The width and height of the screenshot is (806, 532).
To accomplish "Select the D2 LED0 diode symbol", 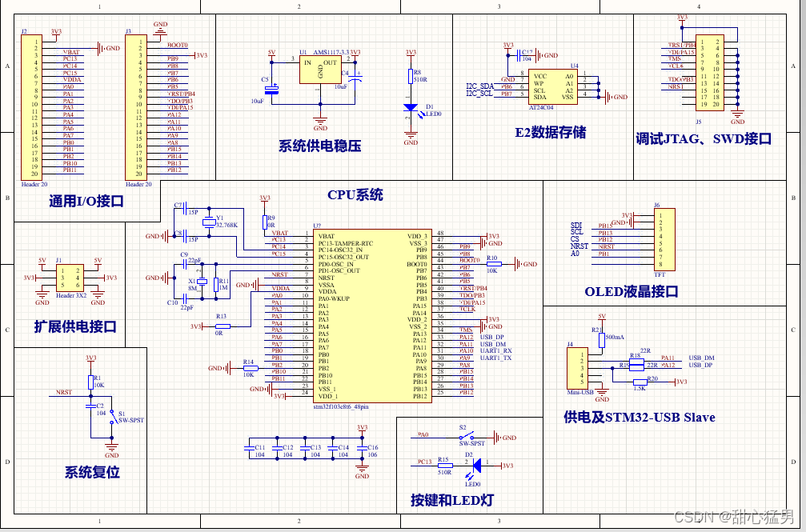I will click(476, 466).
